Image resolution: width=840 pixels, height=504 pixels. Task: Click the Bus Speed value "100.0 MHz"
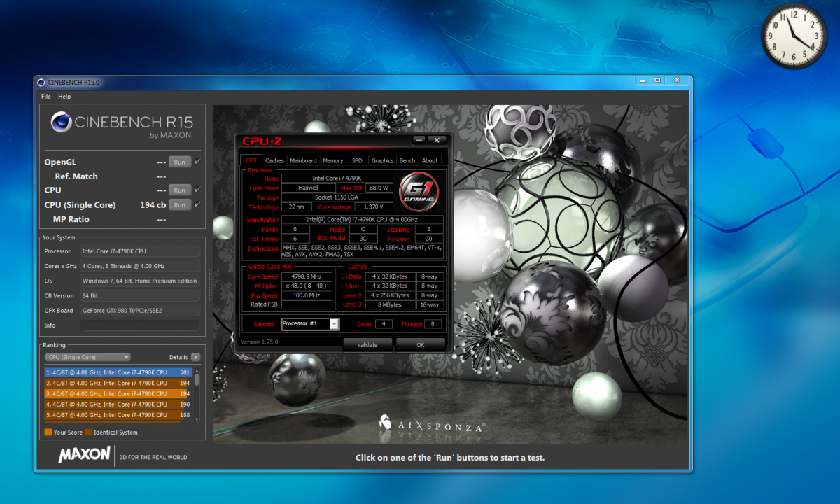coord(307,295)
